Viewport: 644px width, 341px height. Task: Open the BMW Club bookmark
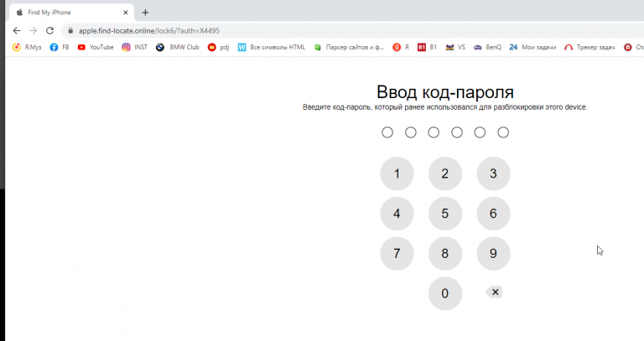(178, 48)
